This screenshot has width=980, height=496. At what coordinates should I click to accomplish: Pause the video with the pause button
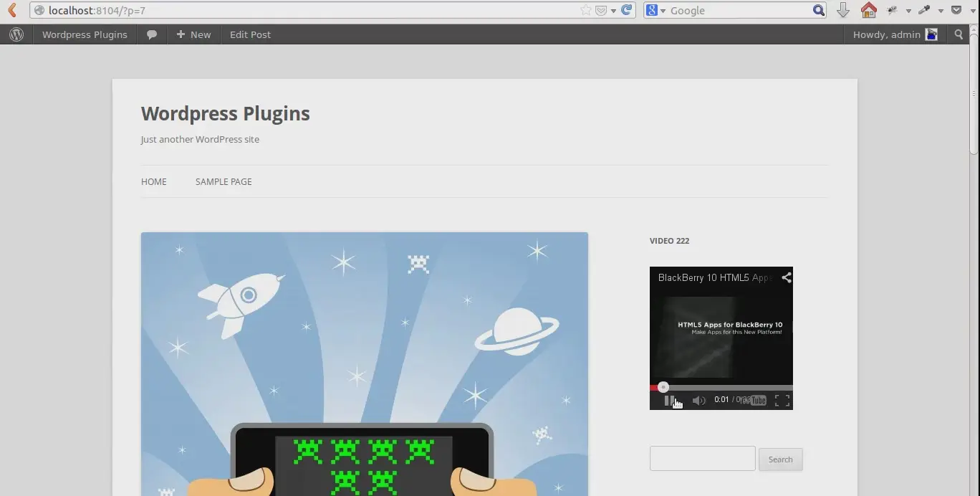668,401
